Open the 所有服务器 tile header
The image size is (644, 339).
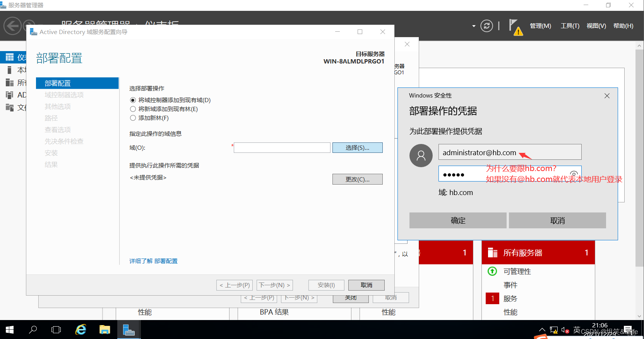click(538, 253)
